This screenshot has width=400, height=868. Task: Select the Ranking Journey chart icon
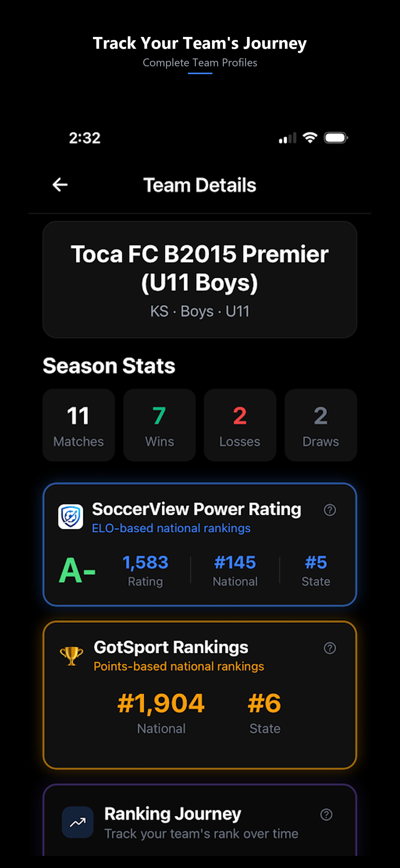point(78,822)
